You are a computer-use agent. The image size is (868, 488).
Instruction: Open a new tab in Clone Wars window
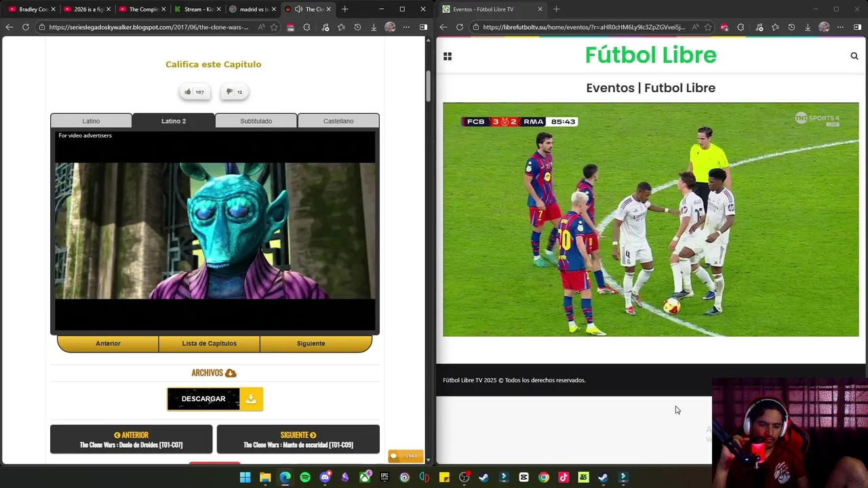(x=344, y=9)
